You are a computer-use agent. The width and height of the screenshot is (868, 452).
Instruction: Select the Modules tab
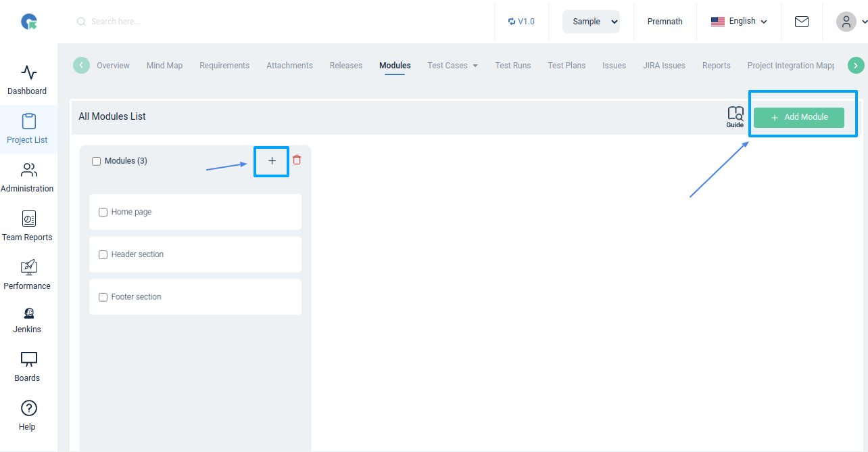click(x=395, y=66)
